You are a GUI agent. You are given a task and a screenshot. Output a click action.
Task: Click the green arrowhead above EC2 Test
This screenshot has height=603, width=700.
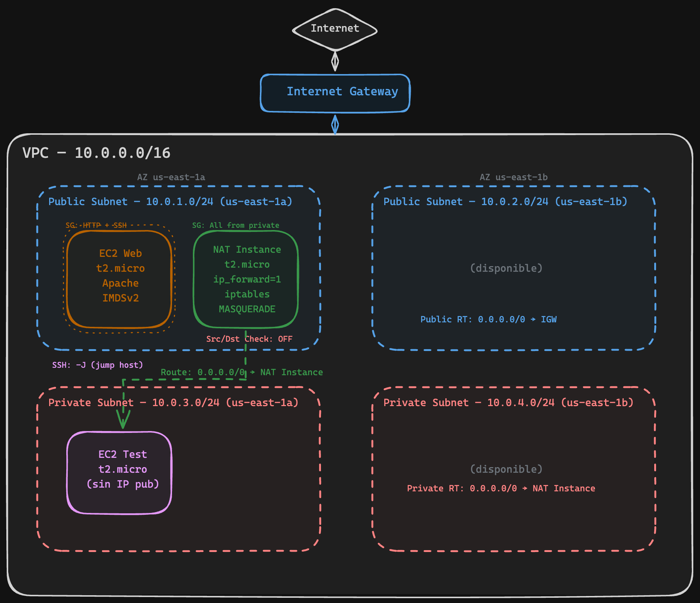click(123, 420)
